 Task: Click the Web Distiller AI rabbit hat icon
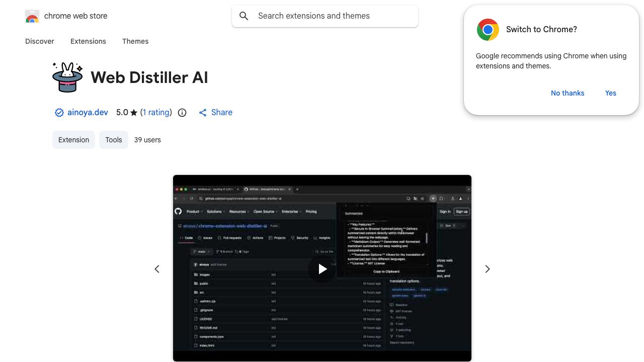point(67,77)
